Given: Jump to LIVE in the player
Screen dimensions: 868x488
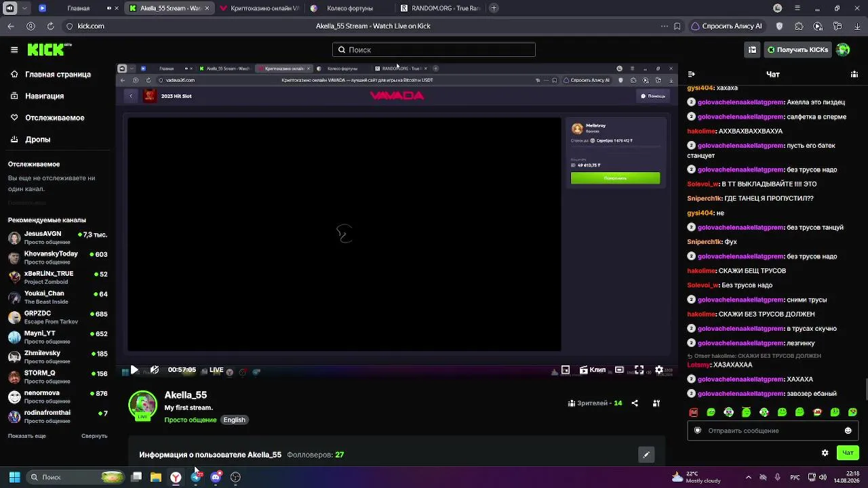Looking at the screenshot, I should pyautogui.click(x=216, y=370).
